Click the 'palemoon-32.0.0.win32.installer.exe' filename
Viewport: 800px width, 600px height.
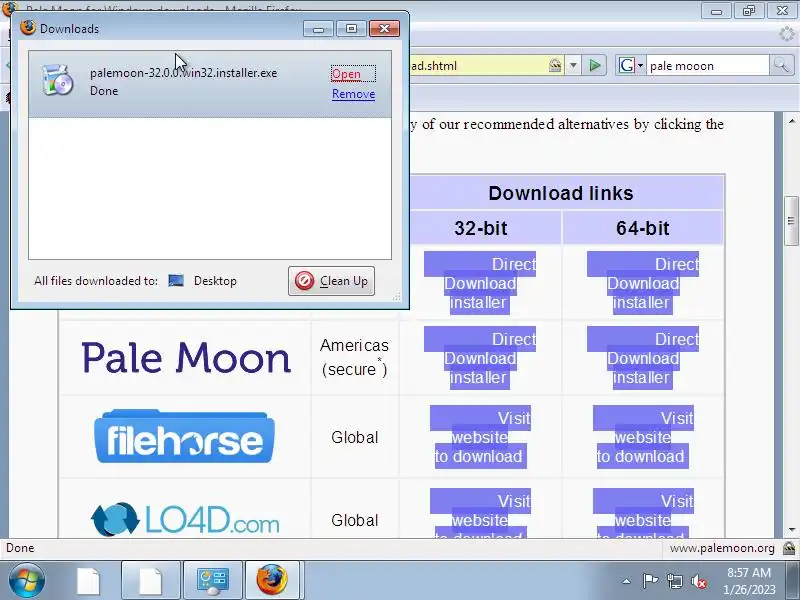pos(184,73)
